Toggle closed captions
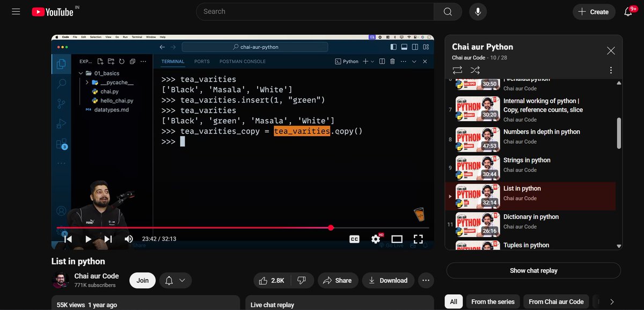The image size is (644, 310). click(x=354, y=239)
